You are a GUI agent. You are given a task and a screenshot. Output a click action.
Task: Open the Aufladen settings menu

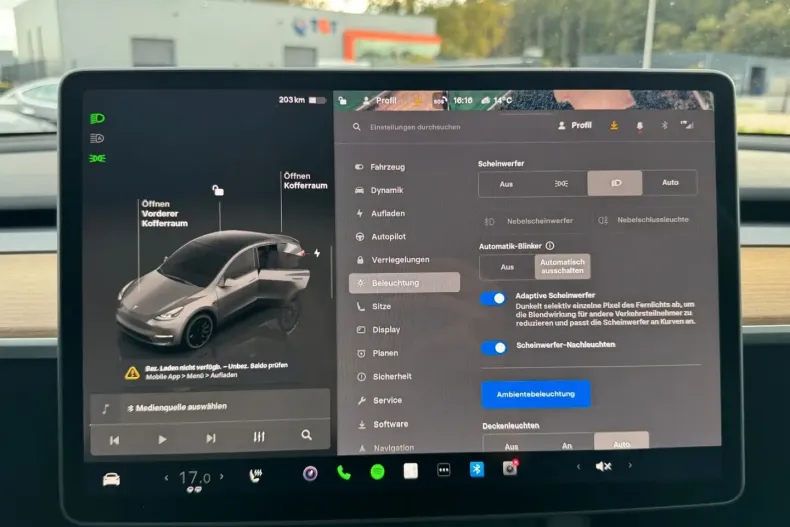pyautogui.click(x=380, y=213)
